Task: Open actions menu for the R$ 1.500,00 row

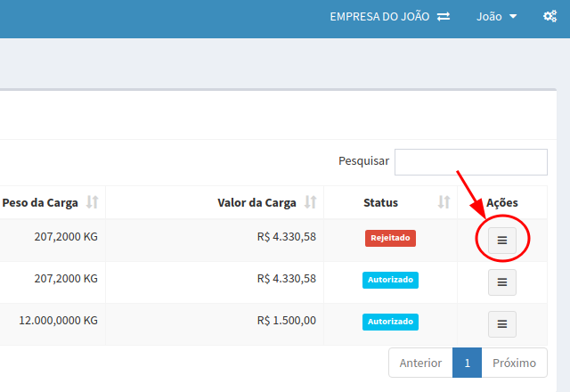Action: [501, 324]
